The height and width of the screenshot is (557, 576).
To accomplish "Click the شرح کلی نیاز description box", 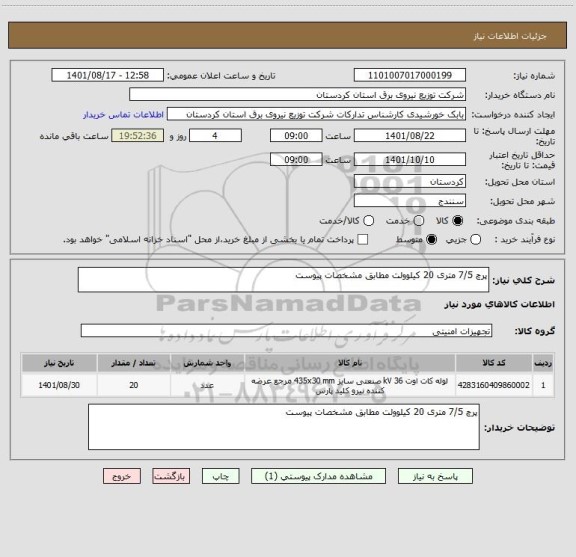I will point(284,280).
